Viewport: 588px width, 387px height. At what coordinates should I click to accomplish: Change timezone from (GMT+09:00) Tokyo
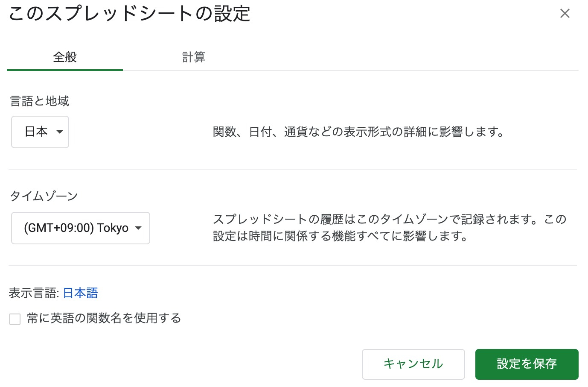pos(80,228)
